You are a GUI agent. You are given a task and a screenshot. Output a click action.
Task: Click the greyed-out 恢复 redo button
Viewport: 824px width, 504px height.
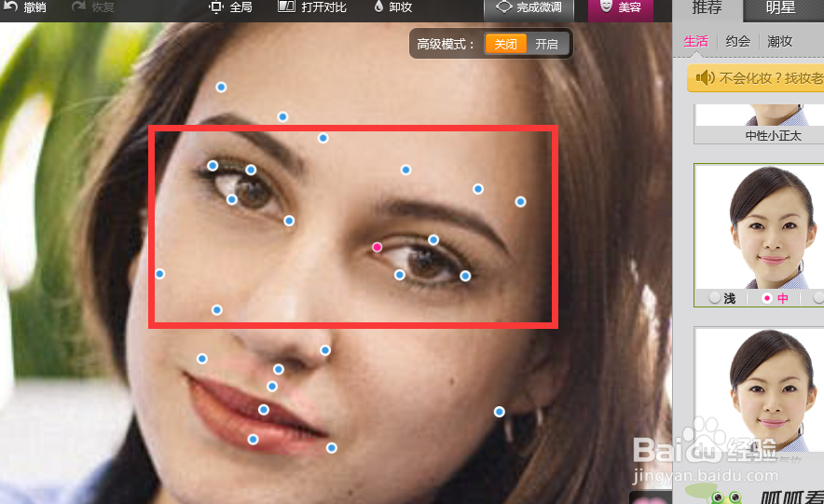click(x=93, y=7)
